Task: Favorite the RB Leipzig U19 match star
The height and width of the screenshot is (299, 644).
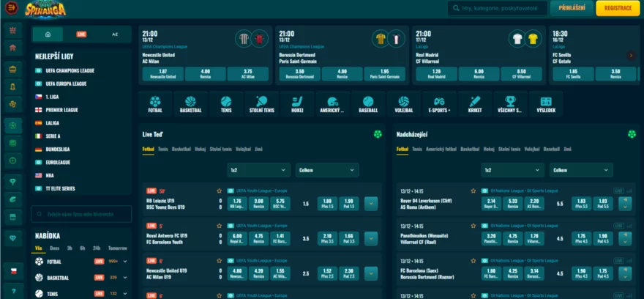Action: pos(219,191)
